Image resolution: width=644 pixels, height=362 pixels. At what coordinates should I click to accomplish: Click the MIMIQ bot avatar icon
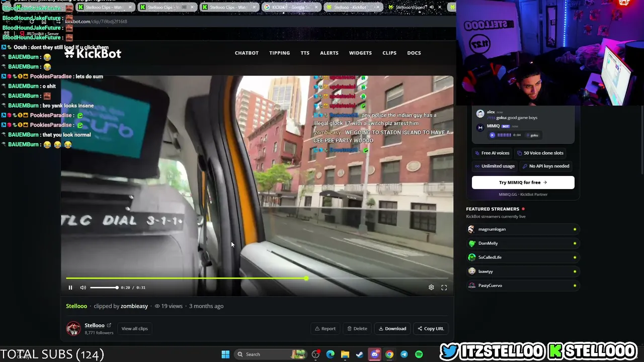(x=480, y=127)
